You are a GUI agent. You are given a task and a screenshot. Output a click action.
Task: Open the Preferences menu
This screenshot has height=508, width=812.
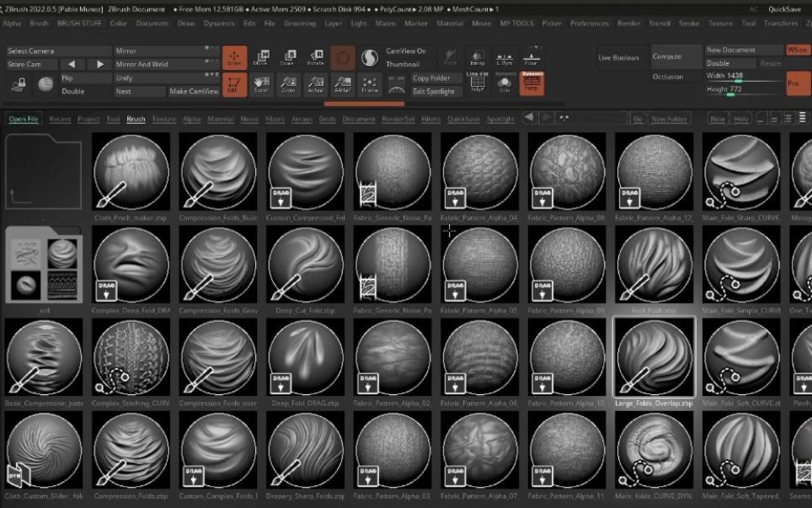pyautogui.click(x=589, y=24)
